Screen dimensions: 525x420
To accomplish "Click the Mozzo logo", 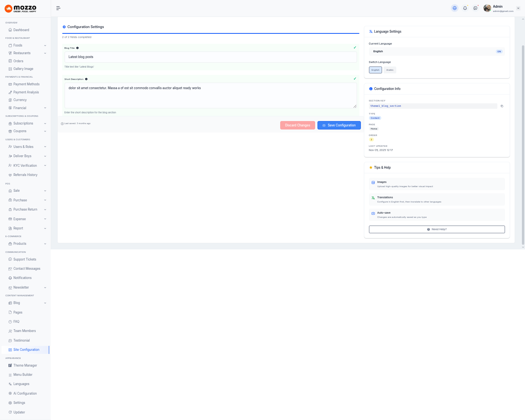I will coord(21,8).
